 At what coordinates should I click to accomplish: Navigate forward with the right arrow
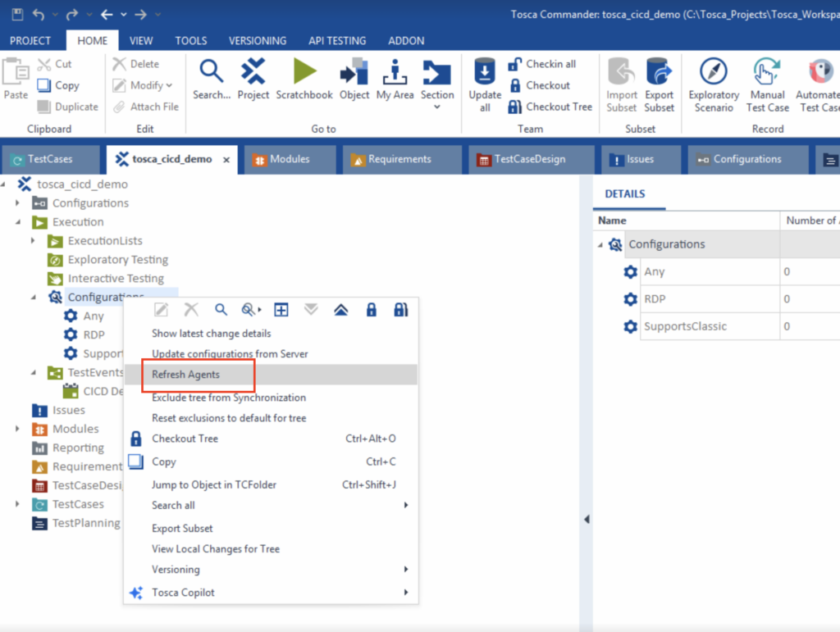[141, 15]
